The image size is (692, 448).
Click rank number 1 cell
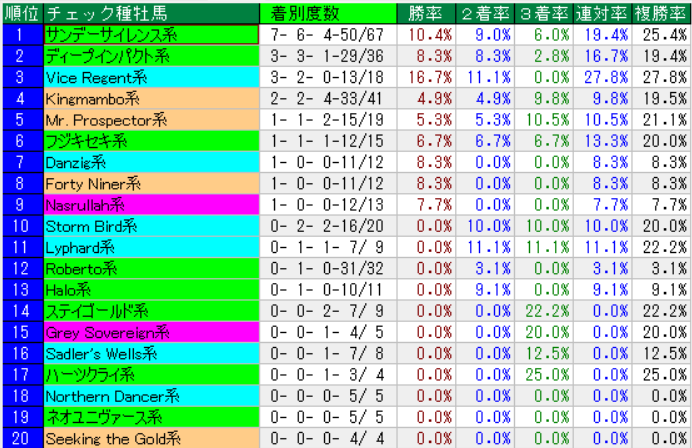tap(23, 35)
